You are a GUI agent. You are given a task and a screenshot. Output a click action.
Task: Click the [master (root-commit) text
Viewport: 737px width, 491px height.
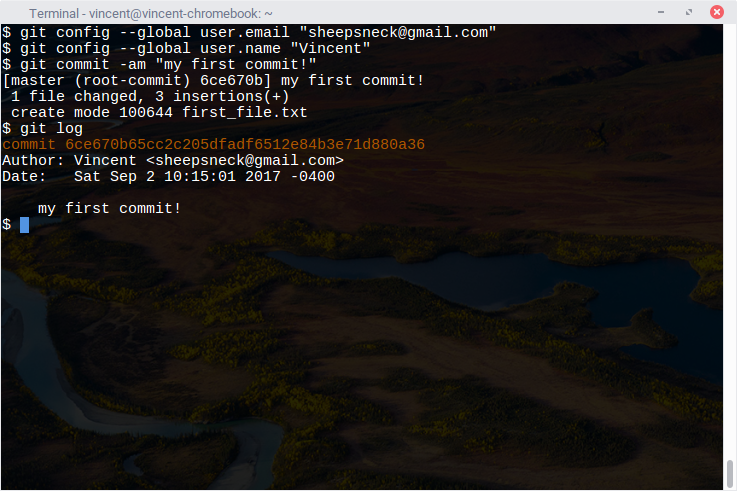coord(96,80)
